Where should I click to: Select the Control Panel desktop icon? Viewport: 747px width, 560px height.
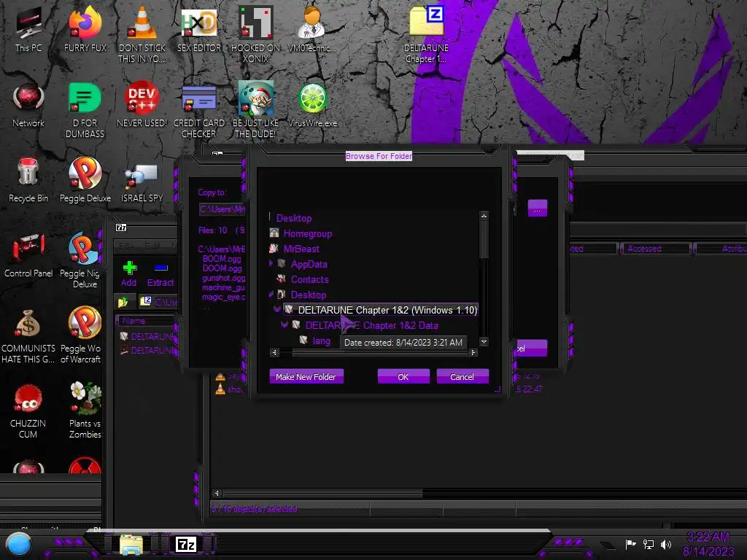click(x=28, y=255)
